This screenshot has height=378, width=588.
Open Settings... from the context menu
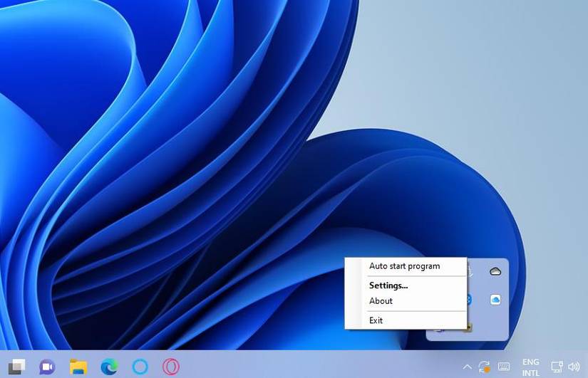pyautogui.click(x=406, y=285)
